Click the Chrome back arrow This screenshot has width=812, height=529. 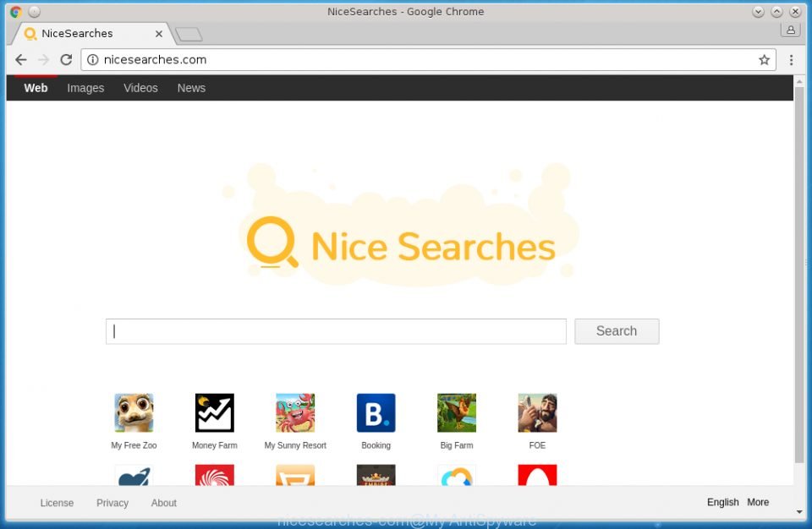[20, 59]
